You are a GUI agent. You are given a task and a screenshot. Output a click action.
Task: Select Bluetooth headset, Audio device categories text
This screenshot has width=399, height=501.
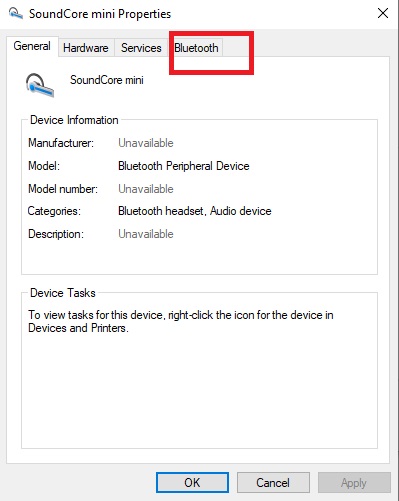click(195, 211)
